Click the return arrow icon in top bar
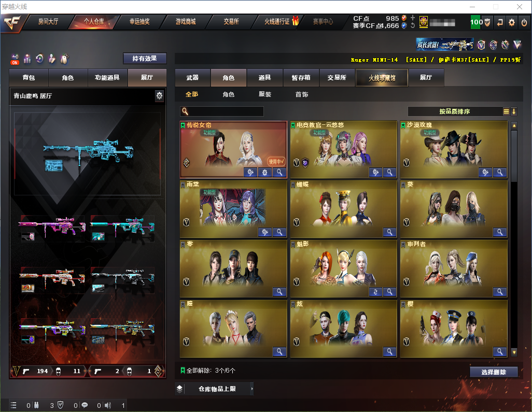Screen dimensions: 532x412 [x=500, y=22]
